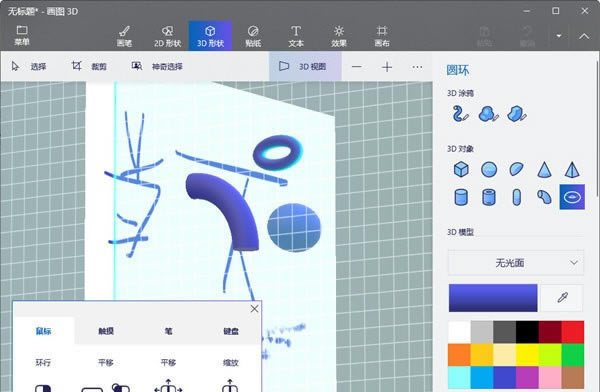The height and width of the screenshot is (392, 600).
Task: Select the sharp edge 3D doodle tool
Action: (517, 114)
